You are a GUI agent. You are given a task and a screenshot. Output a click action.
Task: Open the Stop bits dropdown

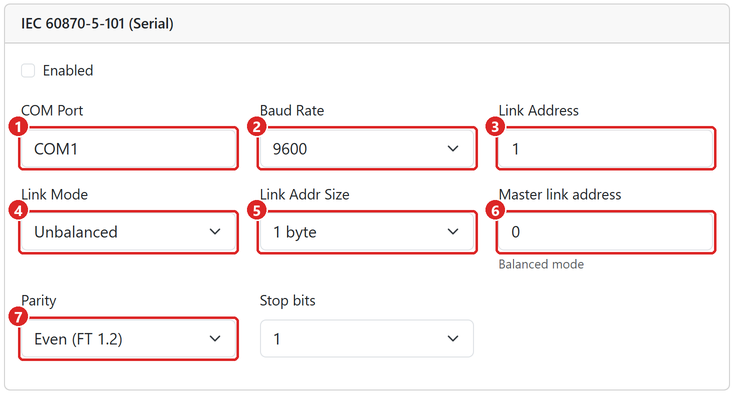click(367, 339)
